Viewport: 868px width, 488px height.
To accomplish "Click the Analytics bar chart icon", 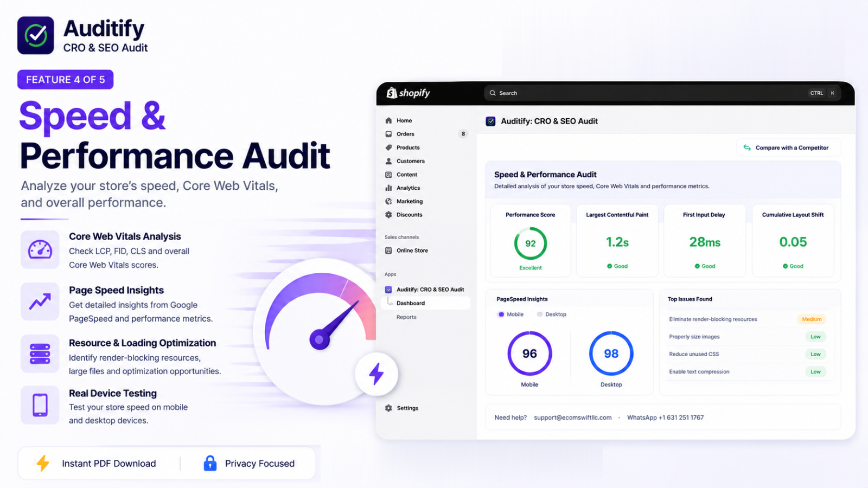I will coord(388,188).
